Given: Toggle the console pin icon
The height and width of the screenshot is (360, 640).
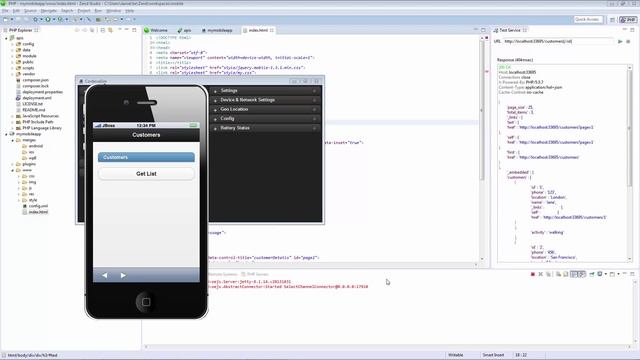Looking at the screenshot, I should coord(592,274).
